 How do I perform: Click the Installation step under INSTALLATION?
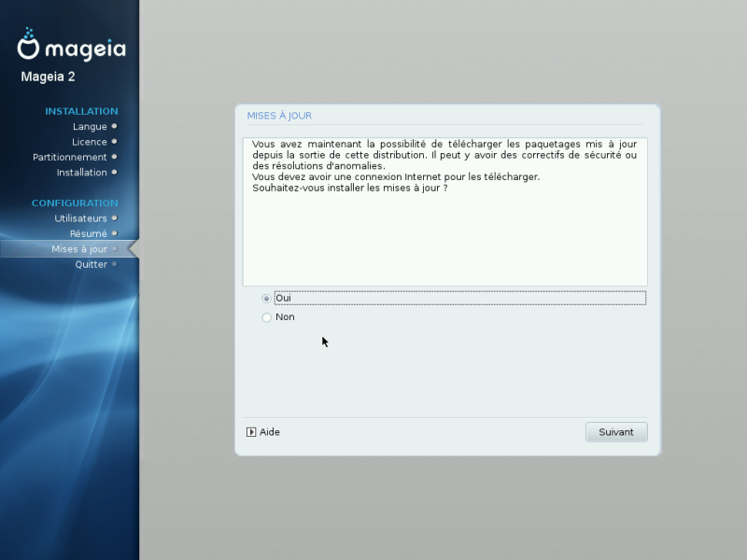(81, 173)
